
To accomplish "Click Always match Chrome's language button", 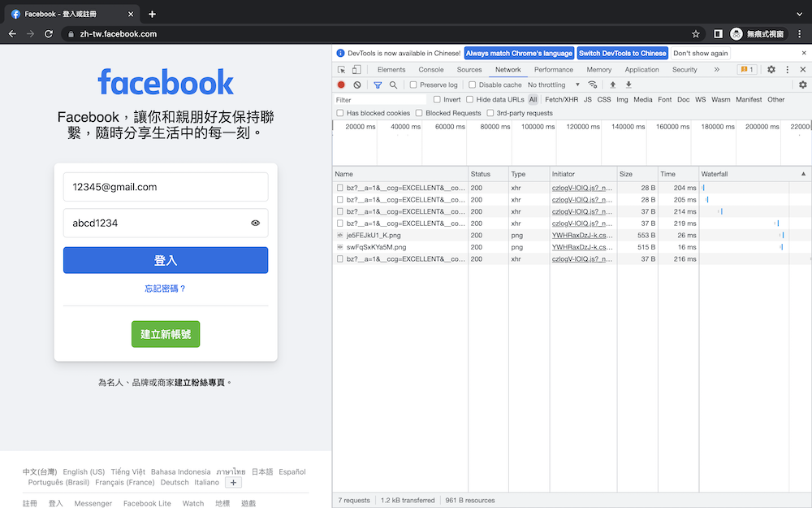I will click(519, 53).
